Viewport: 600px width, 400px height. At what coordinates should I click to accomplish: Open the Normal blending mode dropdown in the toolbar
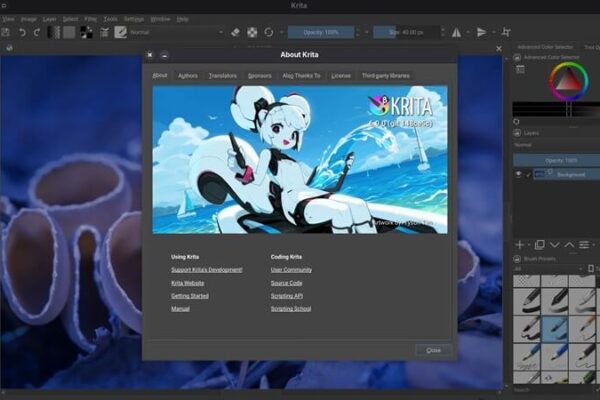click(x=176, y=32)
